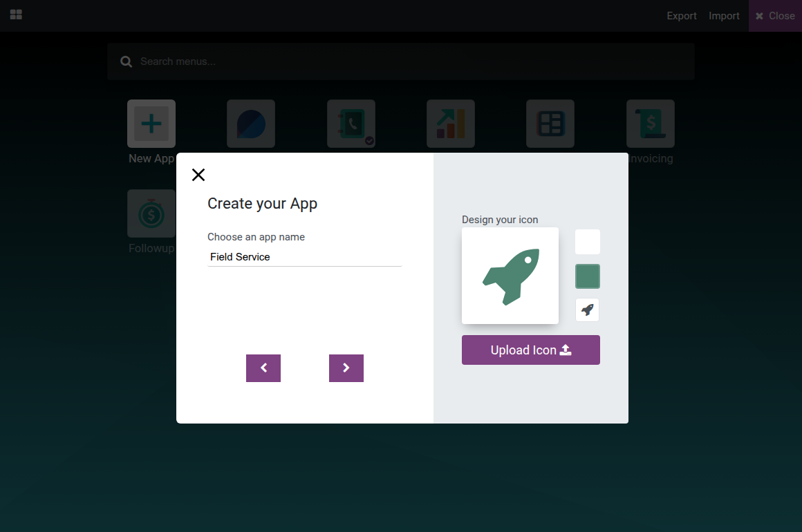This screenshot has width=802, height=532.
Task: Click the Followup app label
Action: 151,248
